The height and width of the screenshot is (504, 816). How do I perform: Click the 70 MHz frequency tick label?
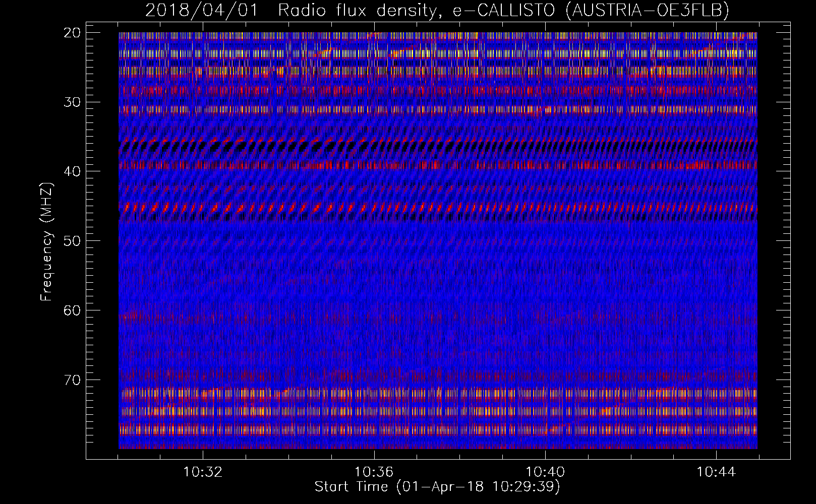pyautogui.click(x=73, y=380)
